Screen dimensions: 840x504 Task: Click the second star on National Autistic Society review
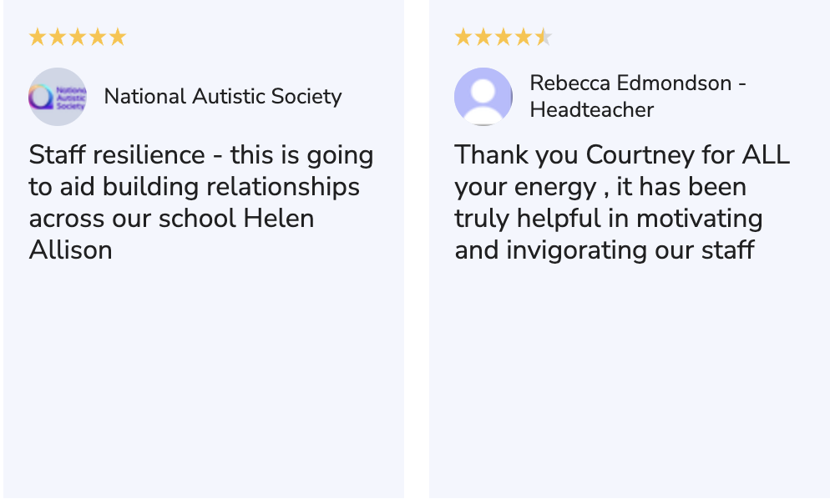click(58, 37)
